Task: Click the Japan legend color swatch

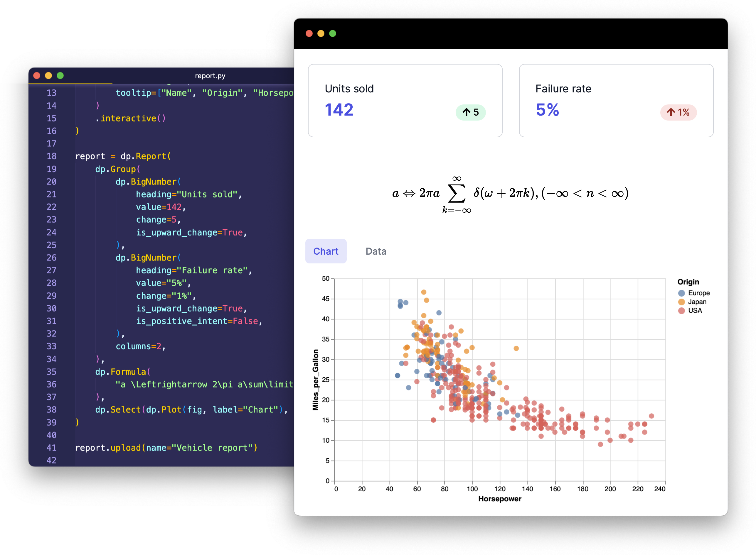Action: coord(681,302)
